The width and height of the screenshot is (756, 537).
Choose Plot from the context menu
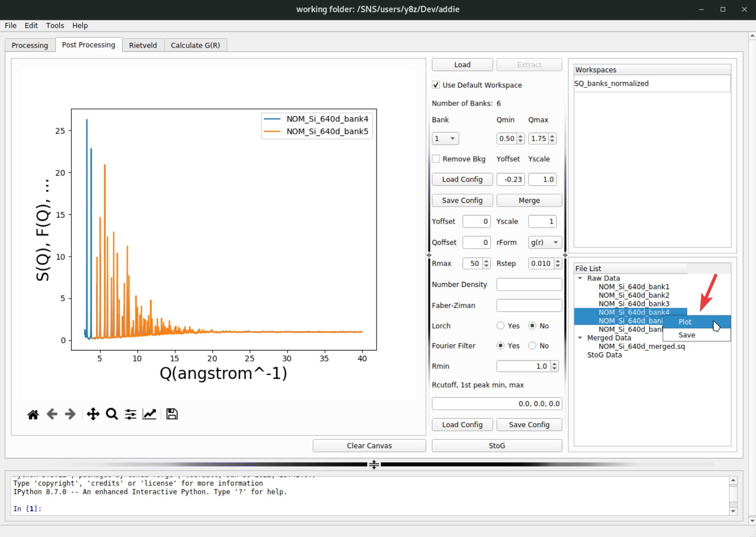click(685, 322)
